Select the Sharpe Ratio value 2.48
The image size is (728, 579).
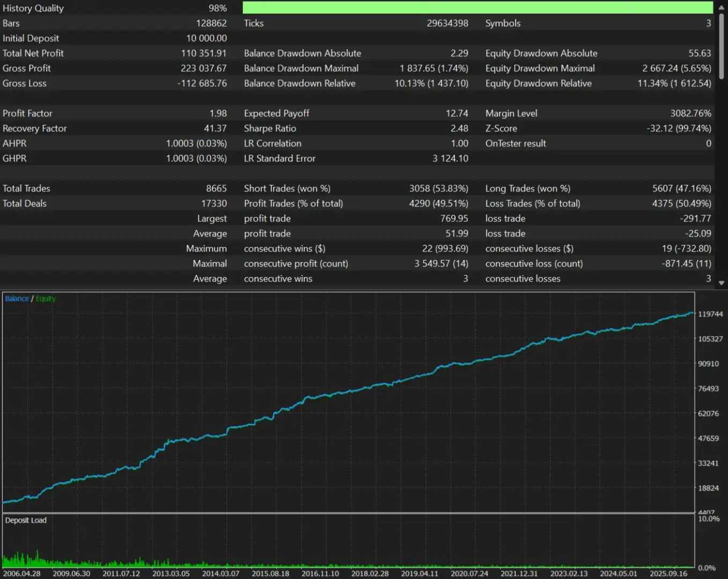click(x=459, y=128)
